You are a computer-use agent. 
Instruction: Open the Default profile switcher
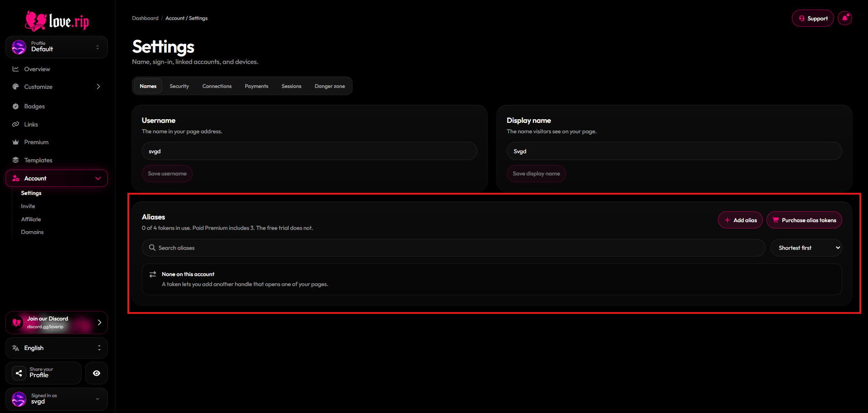coord(57,47)
